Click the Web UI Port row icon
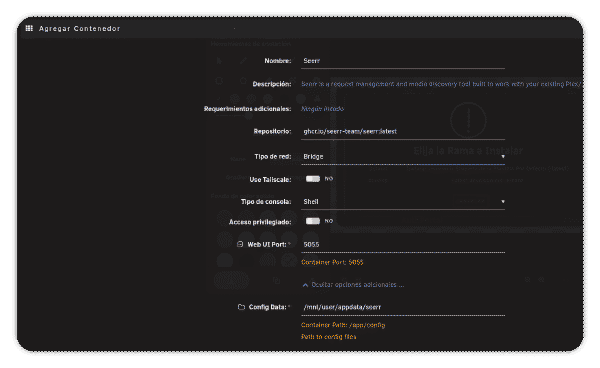The width and height of the screenshot is (600, 368). click(x=240, y=244)
